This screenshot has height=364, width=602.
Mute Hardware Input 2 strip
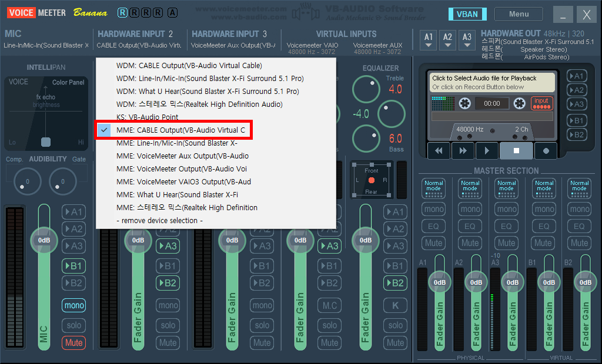tap(168, 342)
